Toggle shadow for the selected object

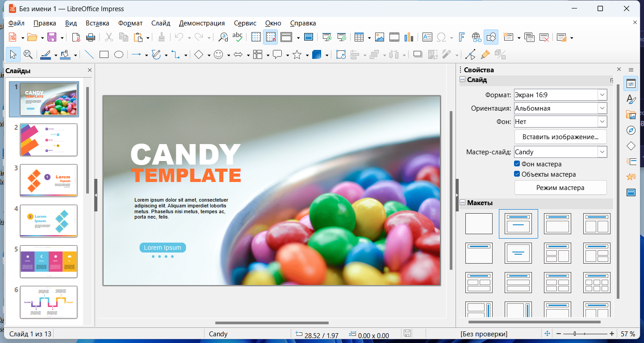click(x=418, y=54)
